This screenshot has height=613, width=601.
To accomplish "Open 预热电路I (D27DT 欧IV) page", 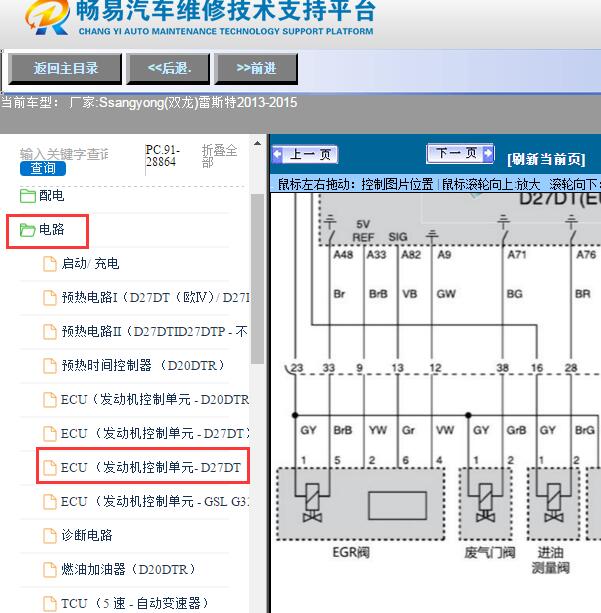I will (155, 298).
